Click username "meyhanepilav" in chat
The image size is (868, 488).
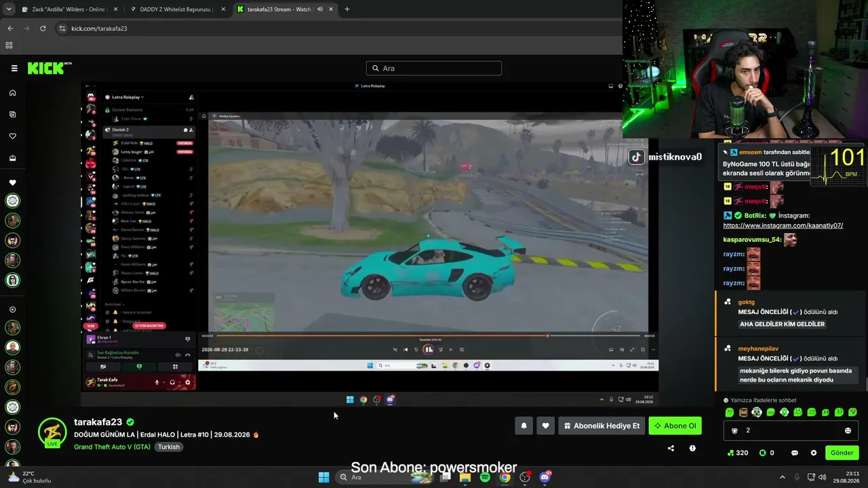758,348
